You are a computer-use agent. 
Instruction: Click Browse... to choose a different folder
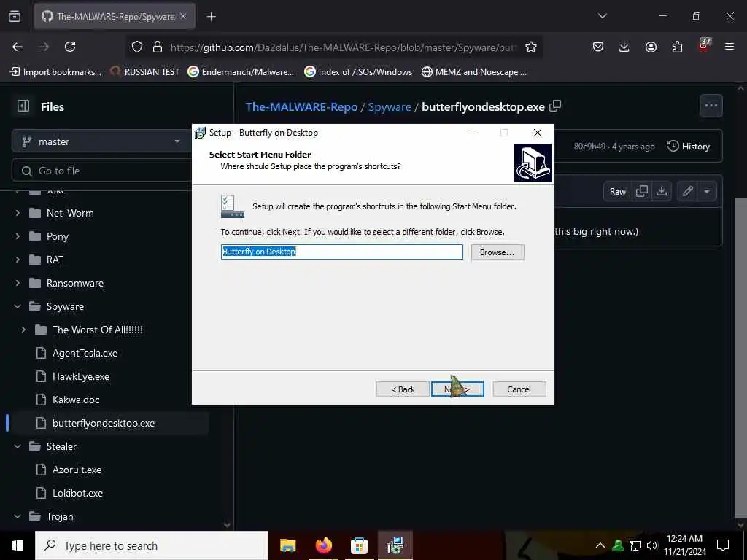coord(498,252)
